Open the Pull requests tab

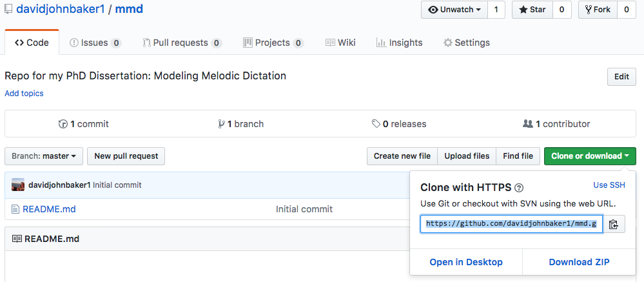click(x=182, y=43)
